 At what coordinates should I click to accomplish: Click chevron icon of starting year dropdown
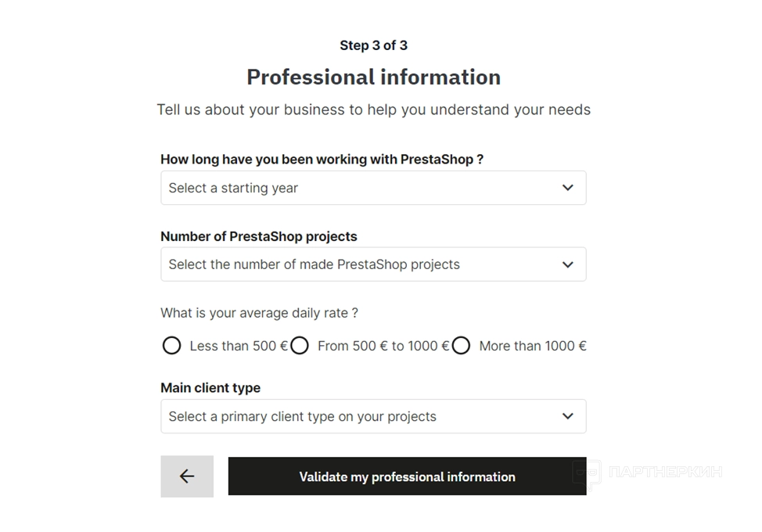pyautogui.click(x=568, y=188)
